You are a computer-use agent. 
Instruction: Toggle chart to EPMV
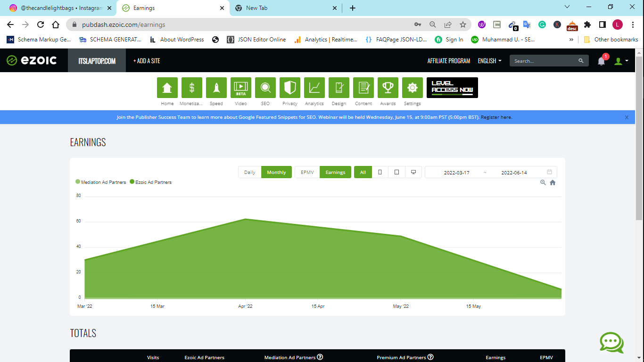[x=307, y=172]
